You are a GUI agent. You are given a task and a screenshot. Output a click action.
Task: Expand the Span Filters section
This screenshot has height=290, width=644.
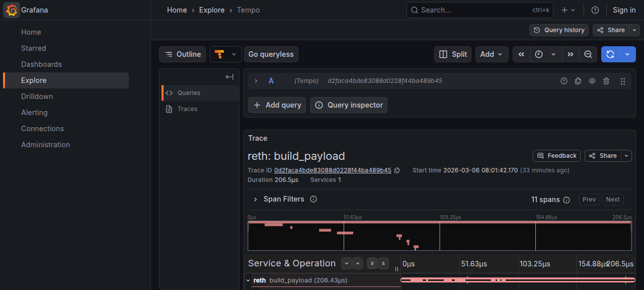pyautogui.click(x=256, y=200)
